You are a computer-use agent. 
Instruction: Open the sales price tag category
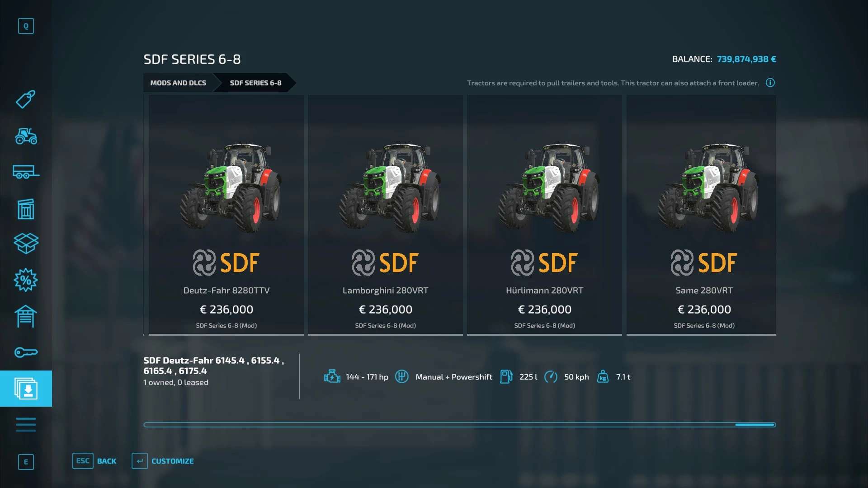(26, 99)
